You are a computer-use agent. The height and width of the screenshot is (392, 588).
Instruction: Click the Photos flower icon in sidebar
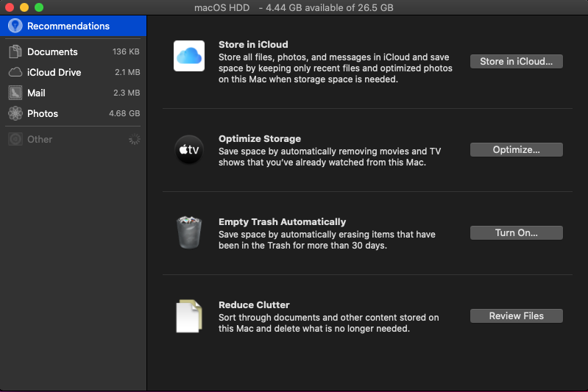(x=15, y=113)
